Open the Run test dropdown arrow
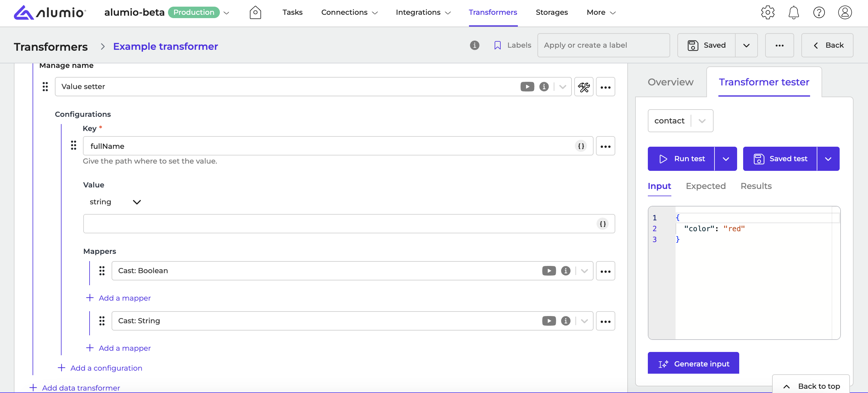The width and height of the screenshot is (868, 393). 726,159
